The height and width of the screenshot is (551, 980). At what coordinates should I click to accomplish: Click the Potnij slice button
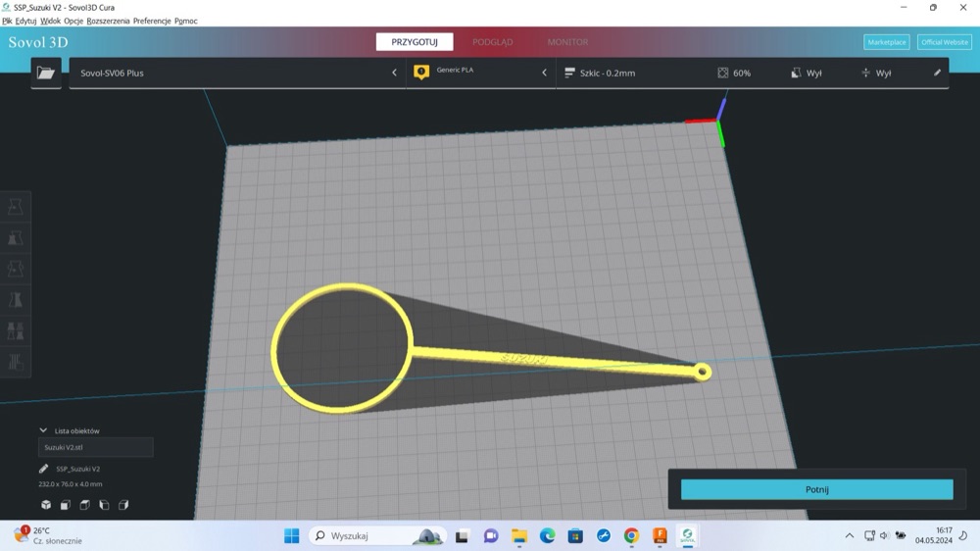pyautogui.click(x=817, y=489)
